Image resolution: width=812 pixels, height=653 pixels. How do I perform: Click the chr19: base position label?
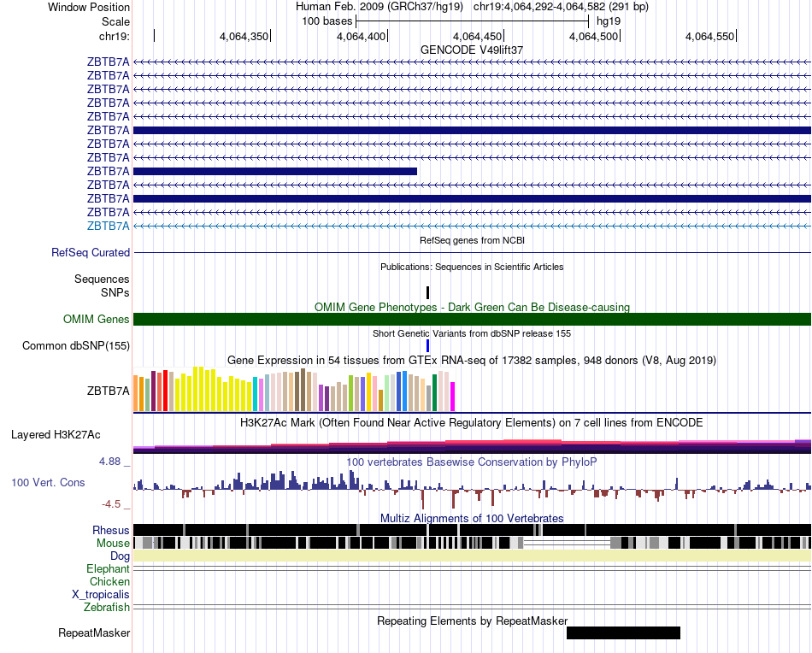[x=114, y=36]
